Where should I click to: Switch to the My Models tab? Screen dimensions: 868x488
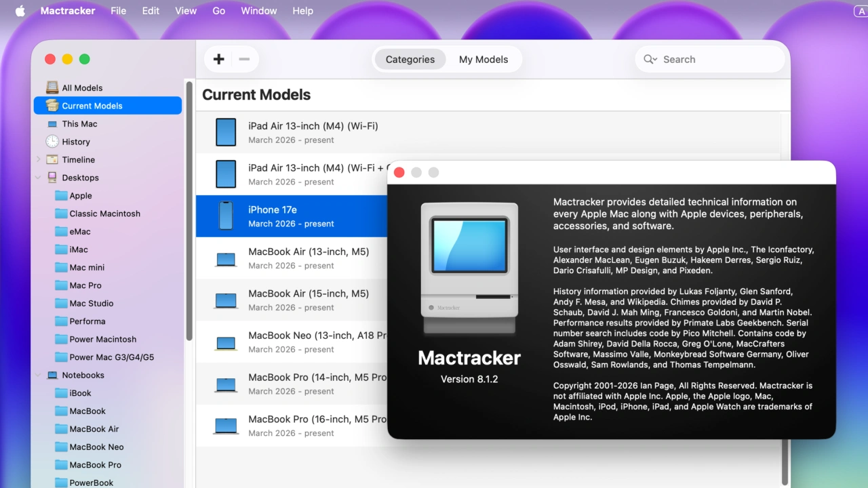(x=484, y=59)
